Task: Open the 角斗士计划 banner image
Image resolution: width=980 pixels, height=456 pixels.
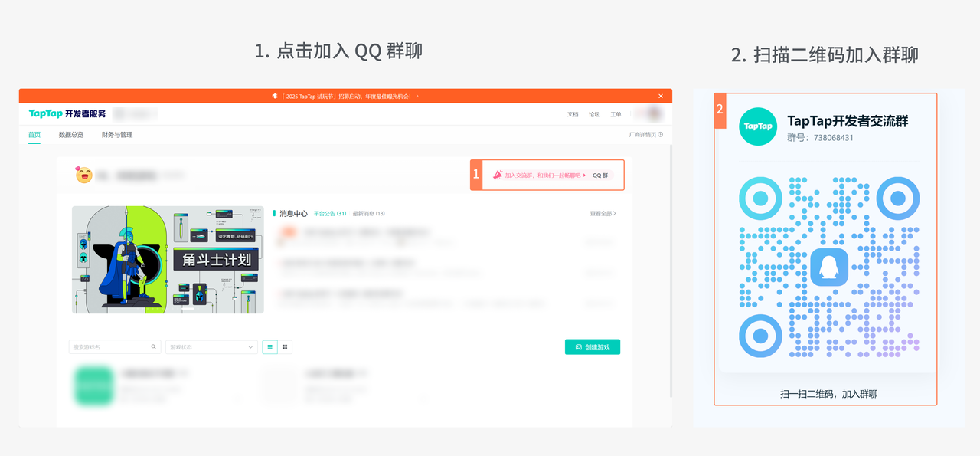Action: [168, 259]
